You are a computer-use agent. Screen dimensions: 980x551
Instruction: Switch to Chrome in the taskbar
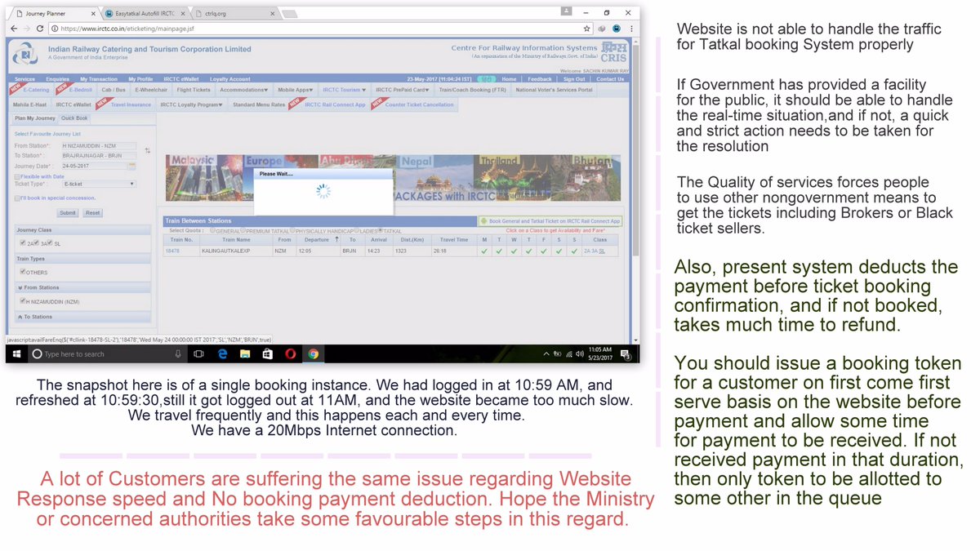tap(313, 354)
